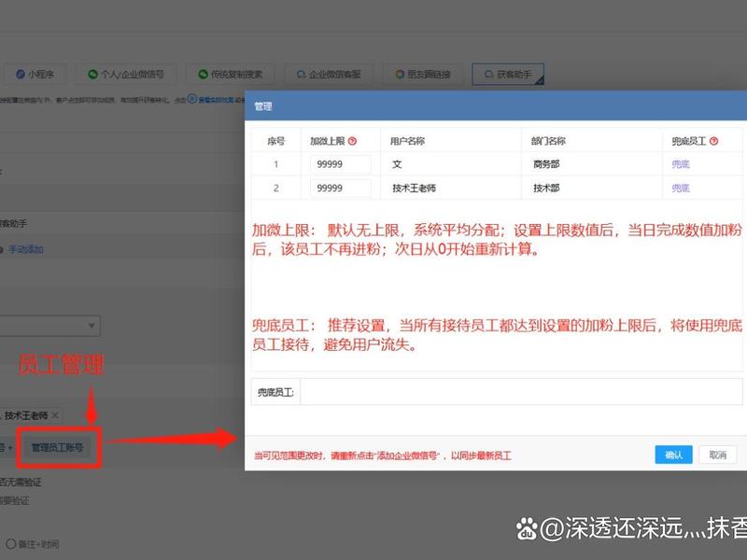The height and width of the screenshot is (560, 747).
Task: Click the 兜底 link in 技术部 row
Action: point(681,189)
